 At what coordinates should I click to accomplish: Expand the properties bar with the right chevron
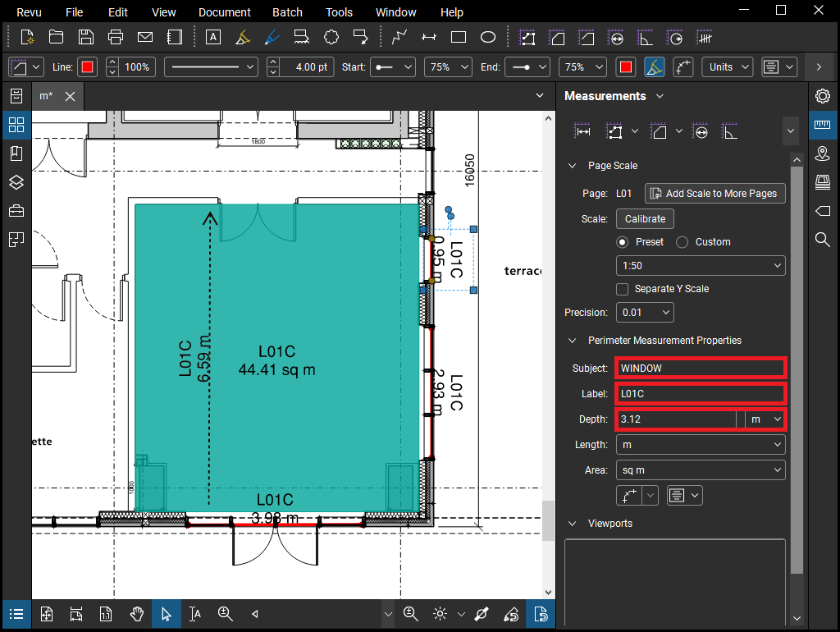pyautogui.click(x=819, y=67)
